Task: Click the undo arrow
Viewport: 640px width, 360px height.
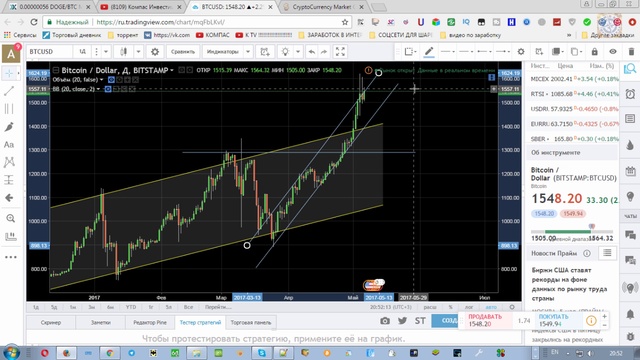Action: pyautogui.click(x=312, y=52)
